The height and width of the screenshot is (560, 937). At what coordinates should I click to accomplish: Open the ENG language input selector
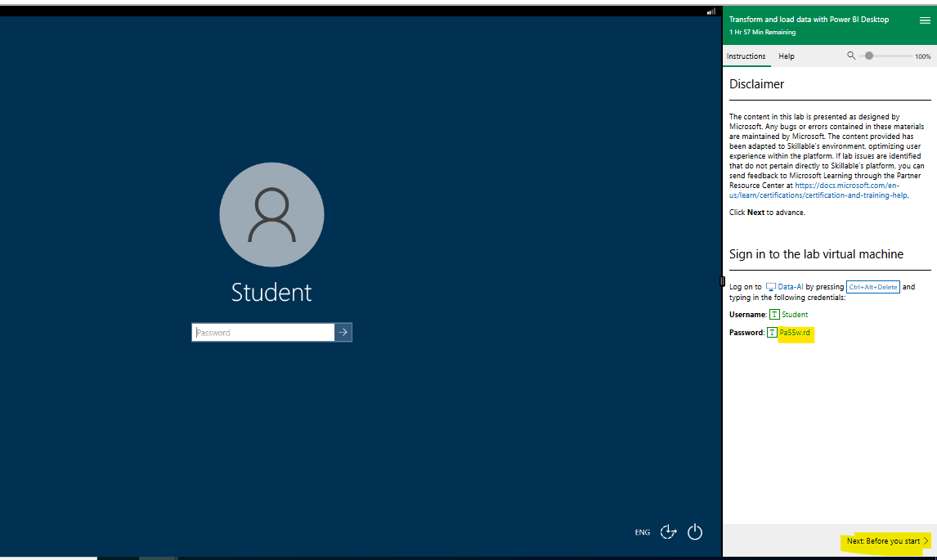point(643,532)
